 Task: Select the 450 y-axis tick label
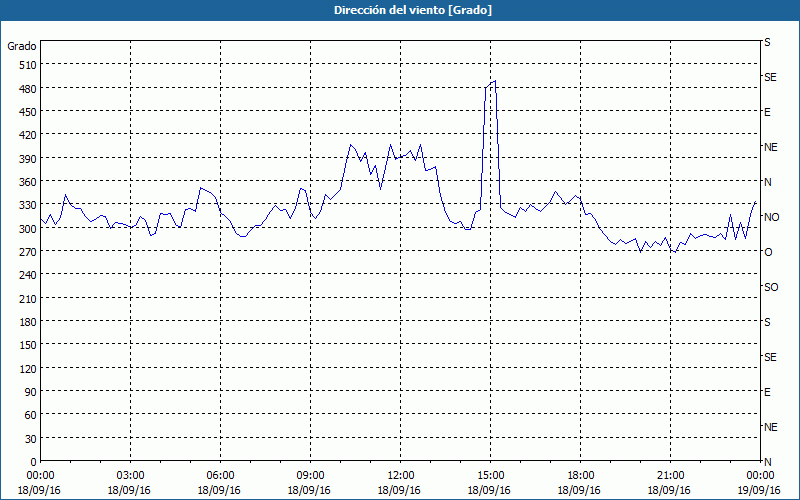click(29, 112)
